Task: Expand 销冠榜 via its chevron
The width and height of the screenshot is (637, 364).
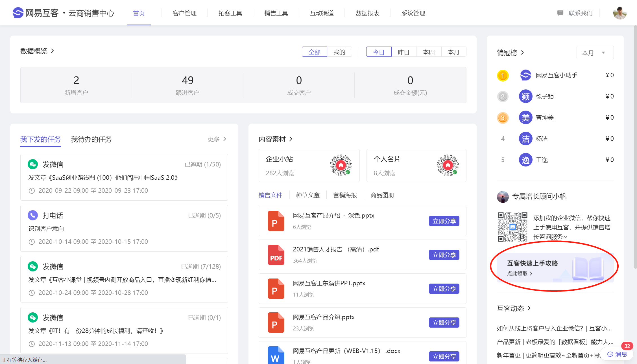Action: click(522, 52)
